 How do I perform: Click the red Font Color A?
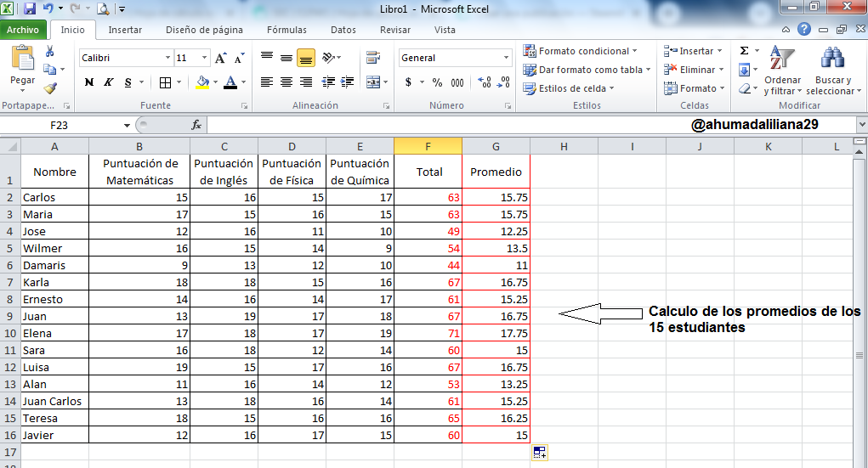230,82
